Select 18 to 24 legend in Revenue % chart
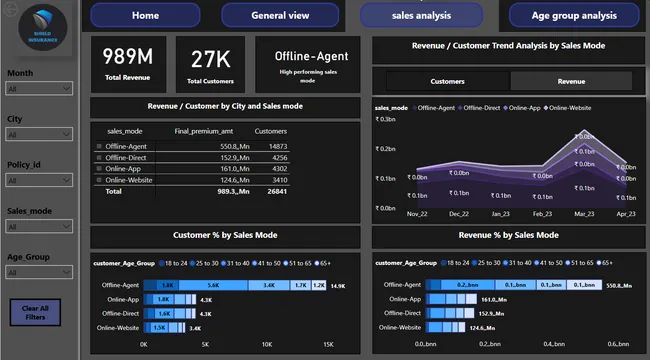 pos(455,263)
